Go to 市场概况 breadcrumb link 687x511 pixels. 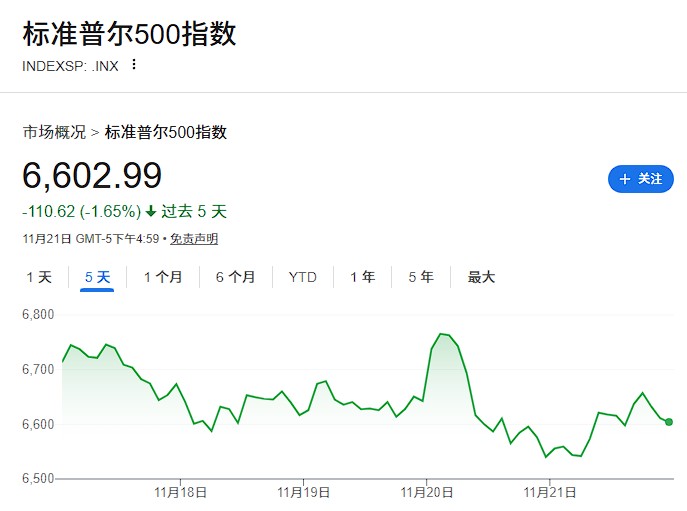click(54, 132)
